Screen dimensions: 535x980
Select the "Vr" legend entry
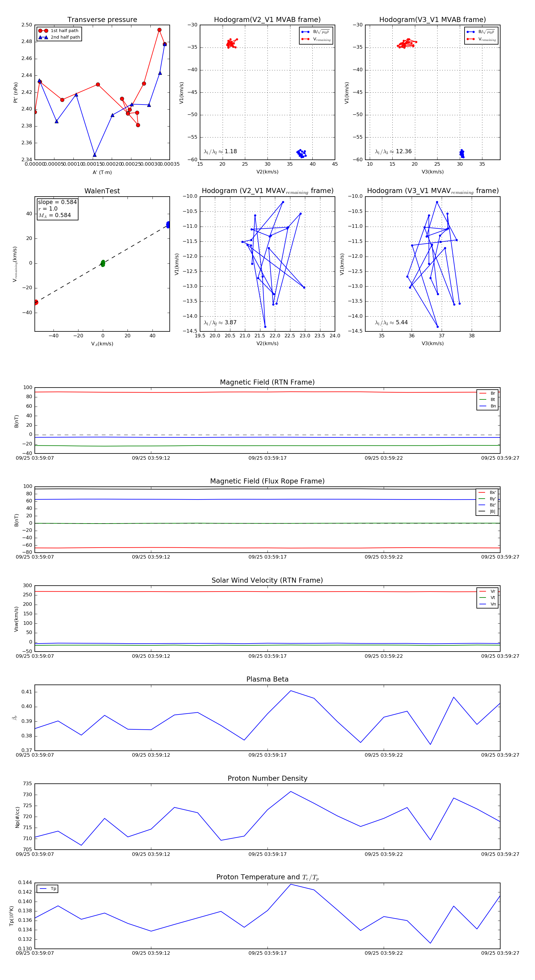pos(488,592)
